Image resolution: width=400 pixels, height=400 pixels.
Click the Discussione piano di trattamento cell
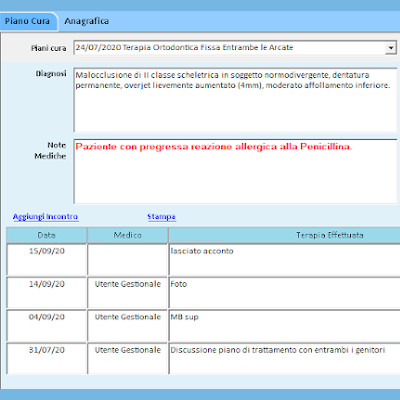coord(285,358)
